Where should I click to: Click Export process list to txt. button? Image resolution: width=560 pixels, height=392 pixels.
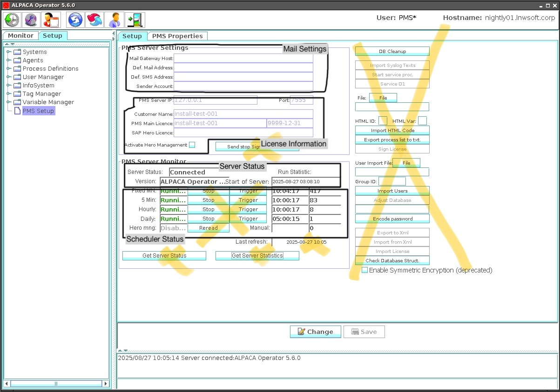pos(392,140)
